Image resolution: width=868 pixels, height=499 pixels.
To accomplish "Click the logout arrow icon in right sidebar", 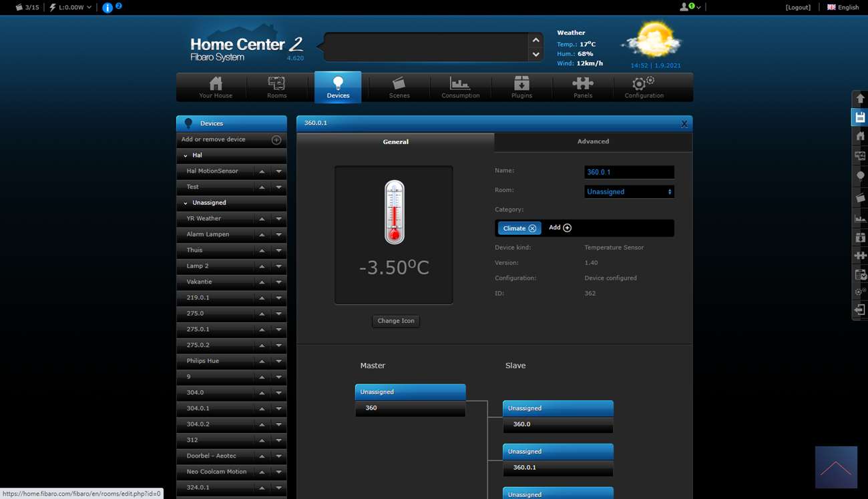I will coord(860,310).
